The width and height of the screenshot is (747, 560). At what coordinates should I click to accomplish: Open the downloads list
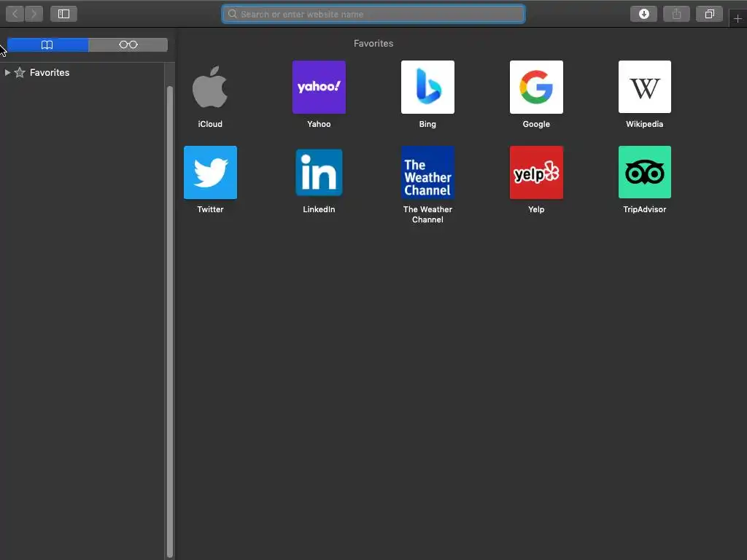643,14
